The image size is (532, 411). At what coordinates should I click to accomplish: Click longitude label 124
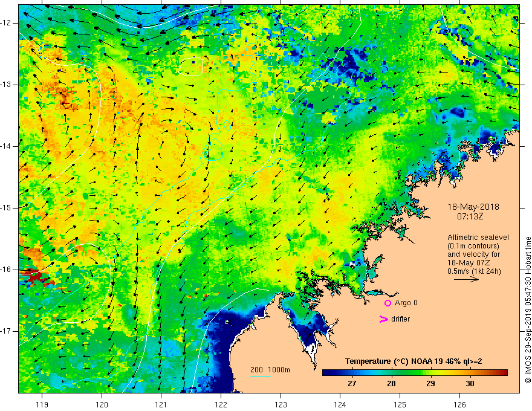[340, 404]
